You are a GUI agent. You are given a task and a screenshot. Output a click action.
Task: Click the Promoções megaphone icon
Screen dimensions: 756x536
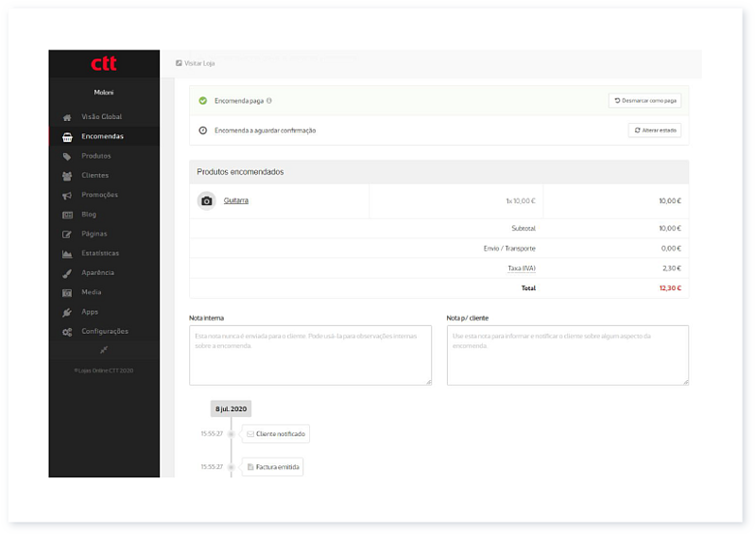click(x=67, y=196)
